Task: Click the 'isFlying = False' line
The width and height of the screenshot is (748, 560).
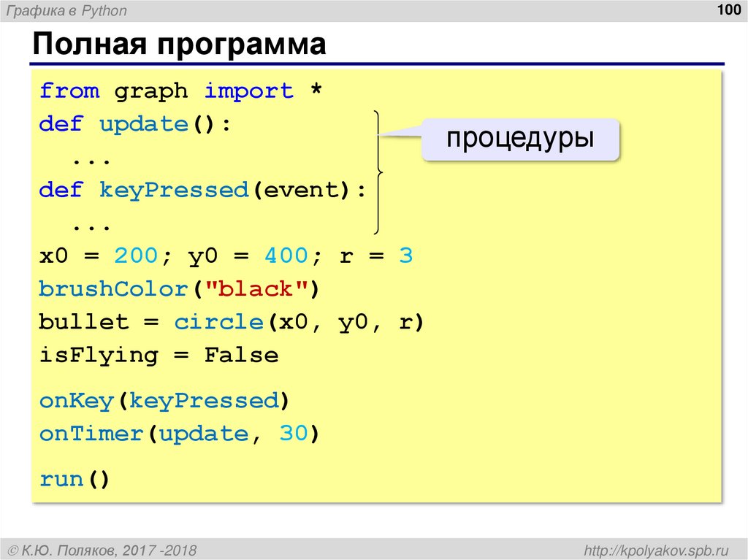Action: click(159, 356)
